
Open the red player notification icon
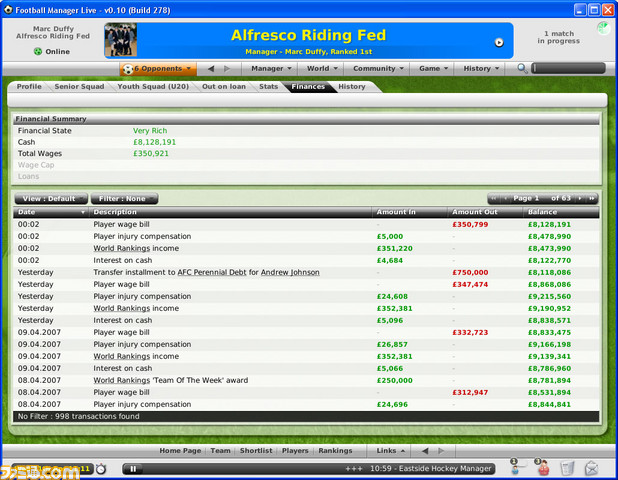[x=543, y=467]
